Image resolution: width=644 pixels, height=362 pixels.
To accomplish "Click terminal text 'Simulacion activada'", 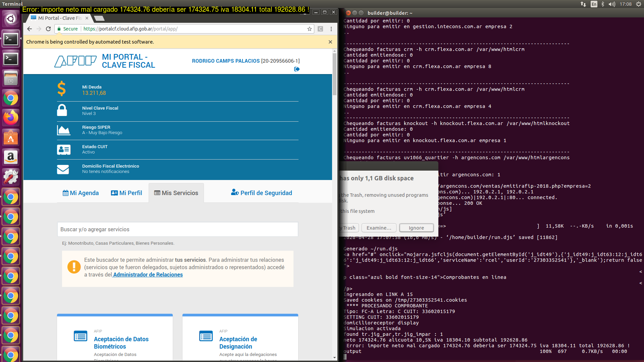I will coord(372,328).
